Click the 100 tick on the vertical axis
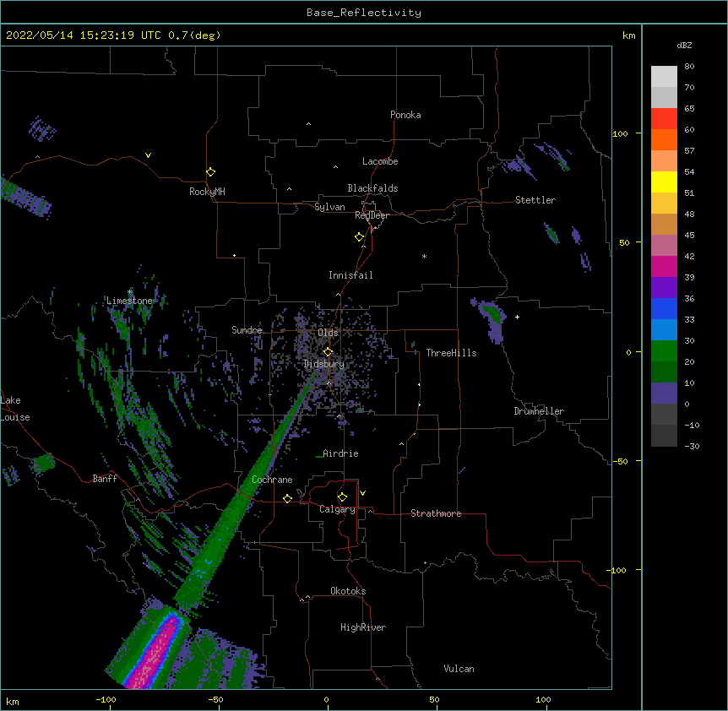 tap(620, 133)
